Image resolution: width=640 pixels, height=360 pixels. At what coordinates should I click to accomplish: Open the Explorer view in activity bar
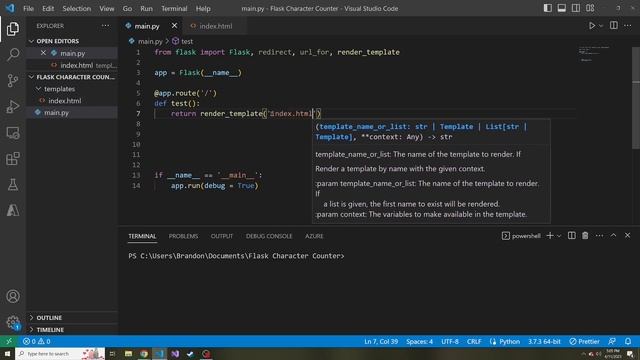tap(13, 29)
